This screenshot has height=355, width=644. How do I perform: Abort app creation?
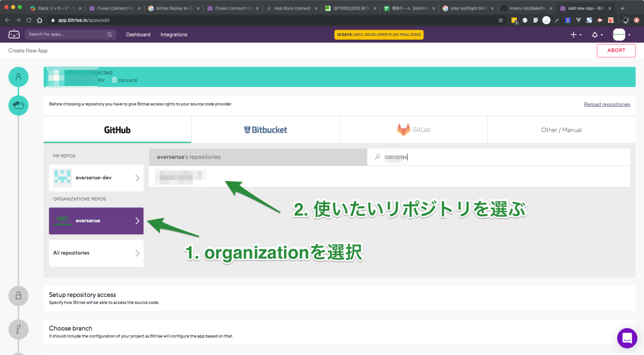coord(616,50)
